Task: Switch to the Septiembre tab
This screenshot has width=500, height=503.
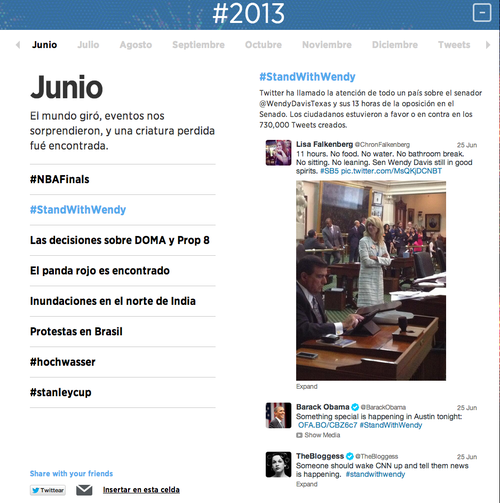Action: pyautogui.click(x=198, y=45)
